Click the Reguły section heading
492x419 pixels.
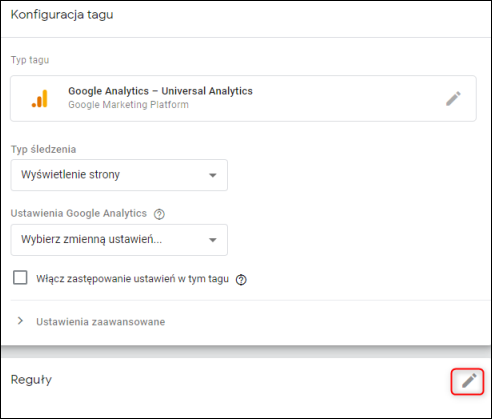31,380
